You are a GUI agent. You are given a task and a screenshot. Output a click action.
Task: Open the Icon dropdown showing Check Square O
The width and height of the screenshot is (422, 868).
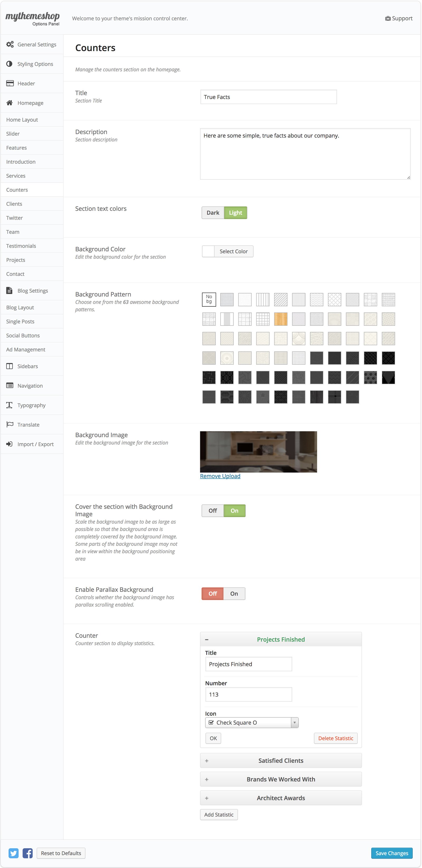(x=252, y=722)
